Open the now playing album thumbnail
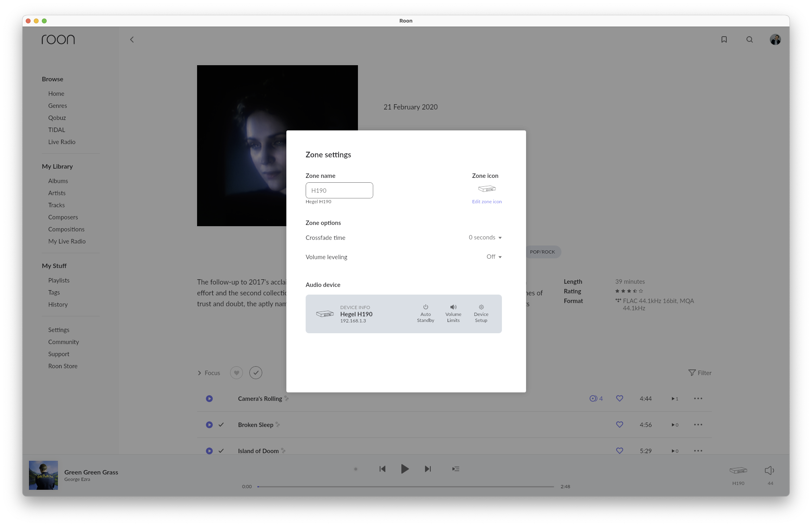Screen dimensions: 812x526 pos(43,475)
